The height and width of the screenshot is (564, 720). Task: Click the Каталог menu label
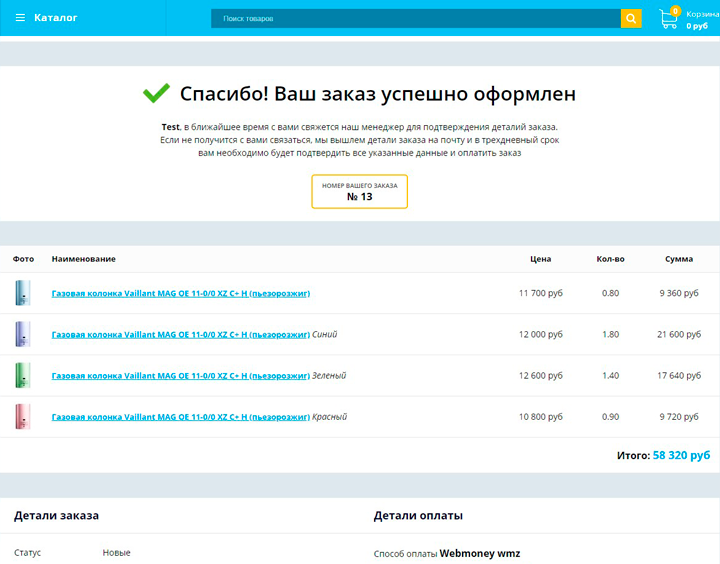tap(55, 18)
